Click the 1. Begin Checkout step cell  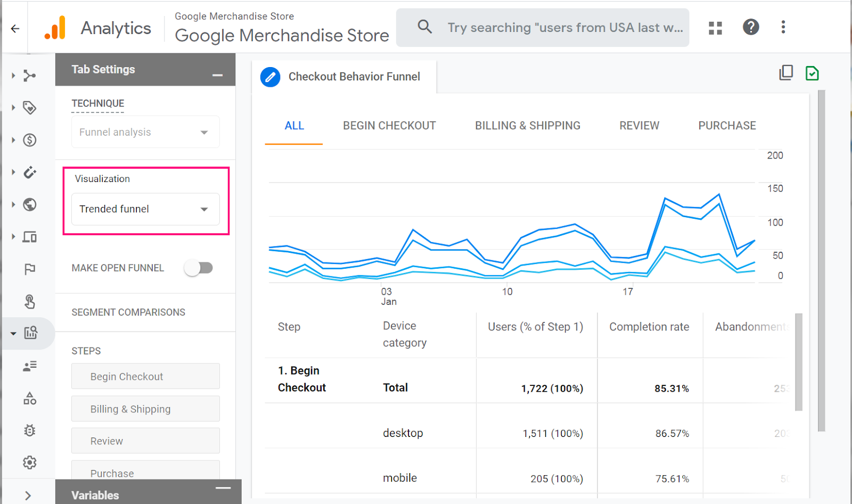point(301,379)
